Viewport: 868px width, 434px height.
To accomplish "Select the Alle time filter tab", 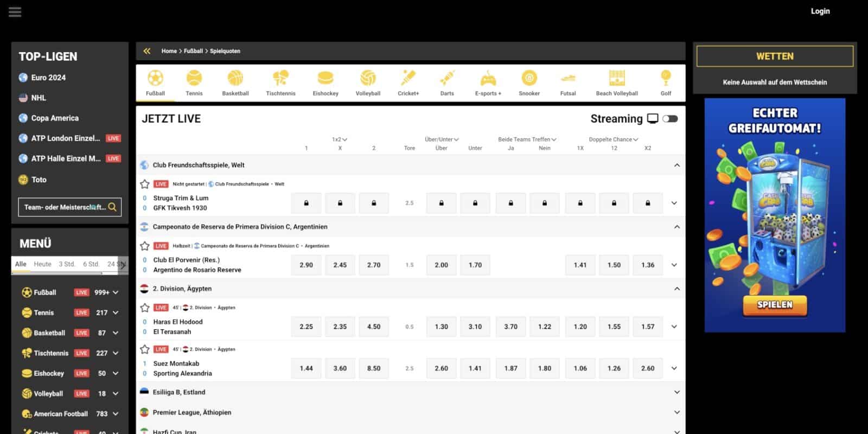I will click(x=21, y=264).
